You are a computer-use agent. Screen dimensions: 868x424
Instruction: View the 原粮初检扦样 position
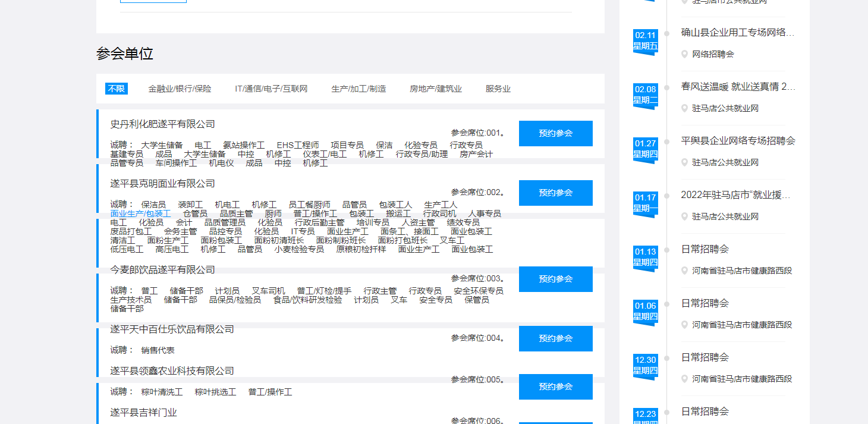pyautogui.click(x=361, y=249)
